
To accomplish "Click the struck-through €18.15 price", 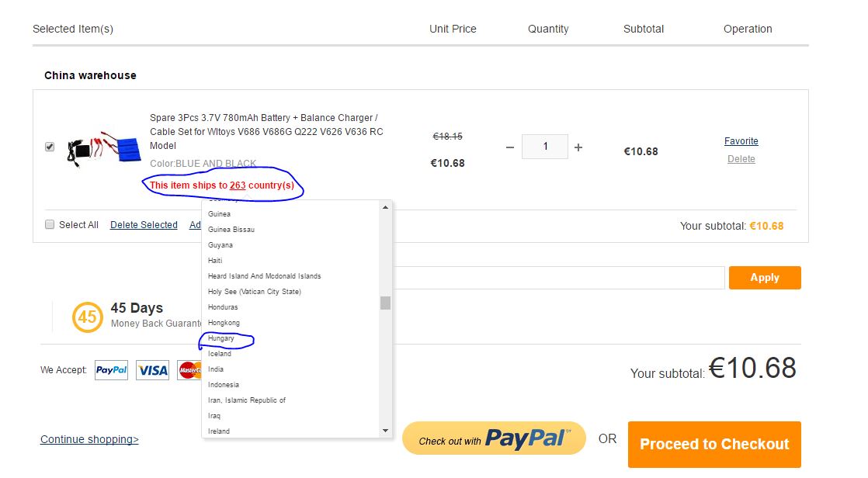I will pyautogui.click(x=447, y=136).
